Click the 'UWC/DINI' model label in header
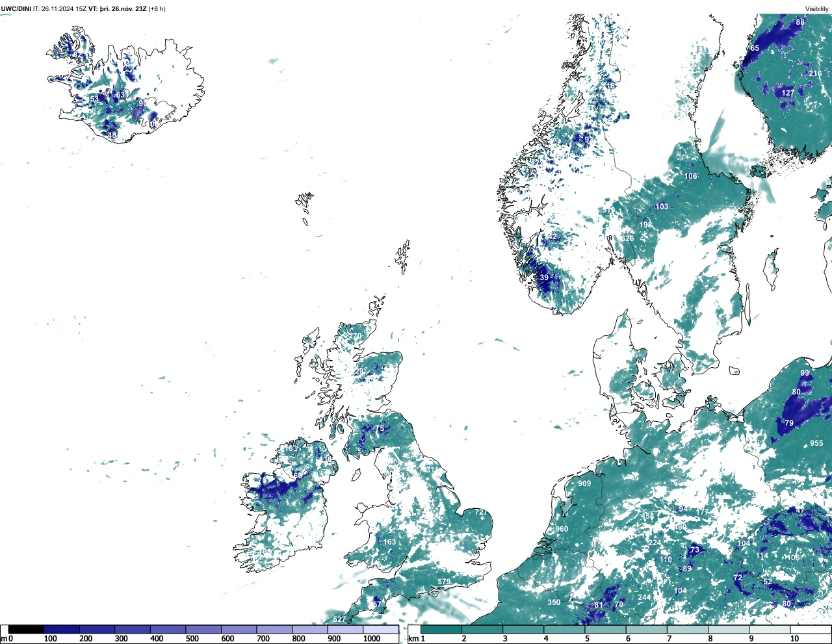This screenshot has height=644, width=832. tap(16, 8)
